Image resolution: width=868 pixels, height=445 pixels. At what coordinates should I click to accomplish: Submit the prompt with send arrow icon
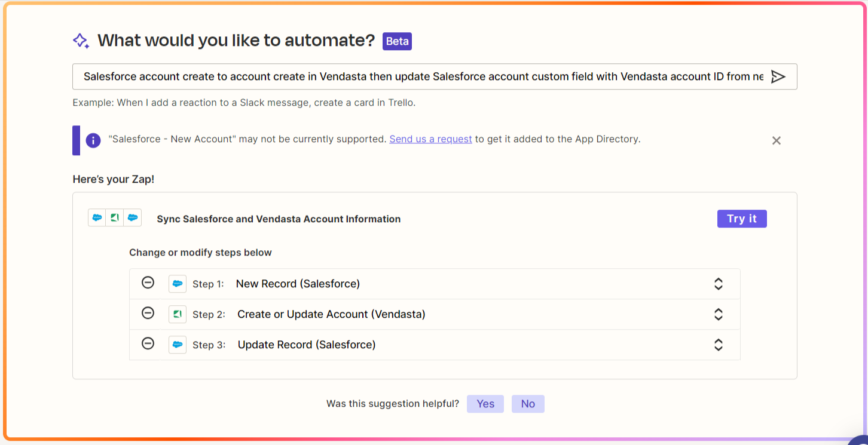coord(778,76)
